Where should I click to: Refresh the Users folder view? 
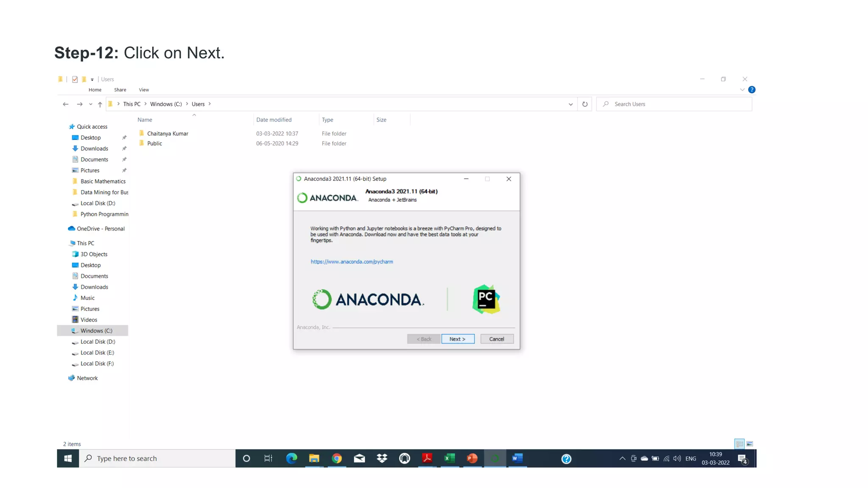click(585, 104)
